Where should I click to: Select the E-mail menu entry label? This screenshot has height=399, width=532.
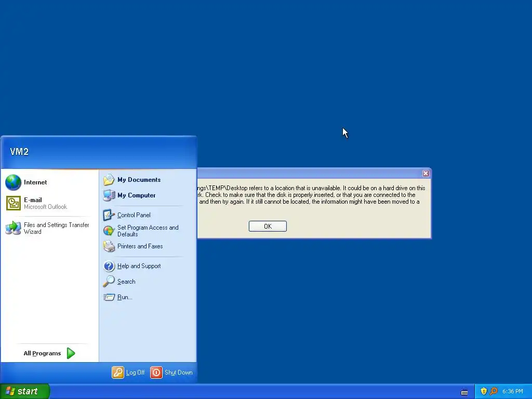[x=33, y=200]
